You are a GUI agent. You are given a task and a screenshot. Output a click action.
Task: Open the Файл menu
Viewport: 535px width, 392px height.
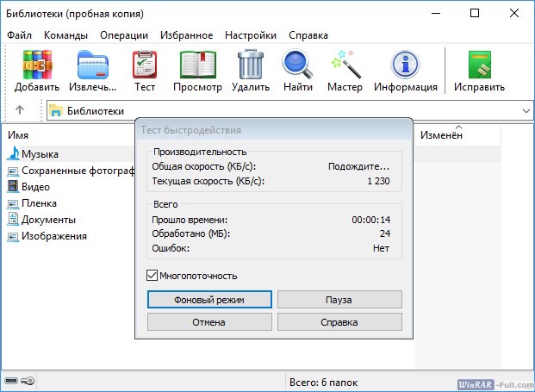[19, 35]
